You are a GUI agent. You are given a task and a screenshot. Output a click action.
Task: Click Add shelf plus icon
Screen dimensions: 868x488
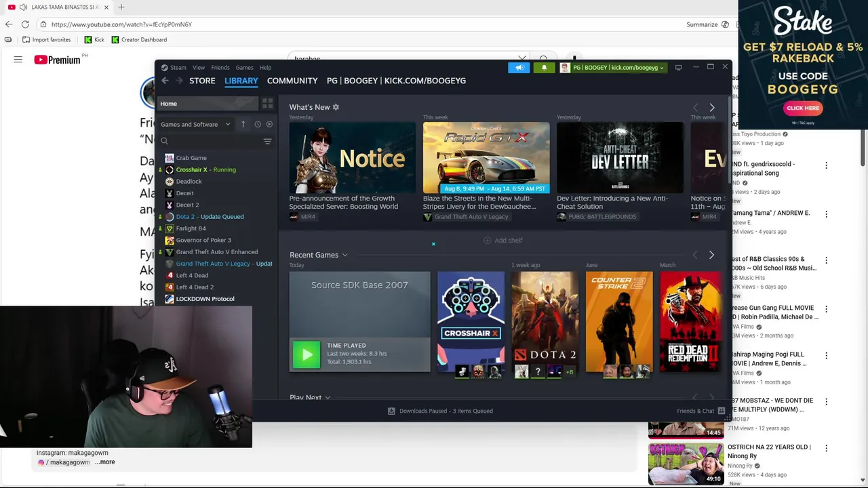[487, 240]
